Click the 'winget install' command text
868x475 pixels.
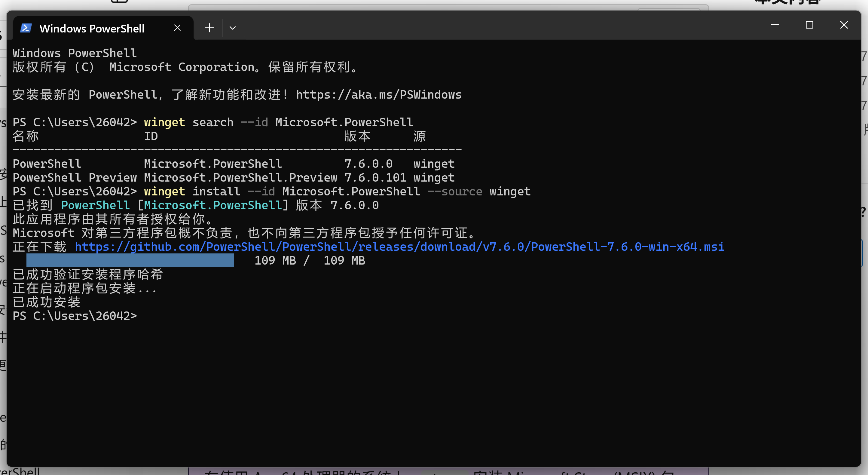tap(192, 192)
